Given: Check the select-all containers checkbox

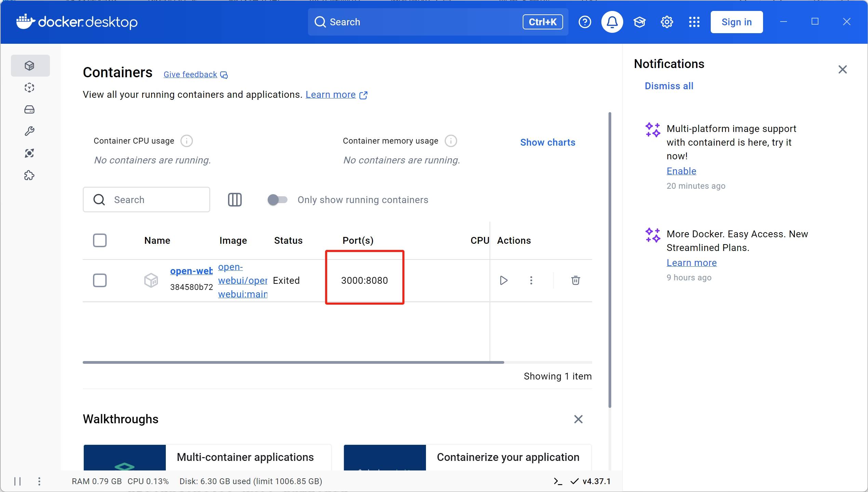Looking at the screenshot, I should coord(100,240).
